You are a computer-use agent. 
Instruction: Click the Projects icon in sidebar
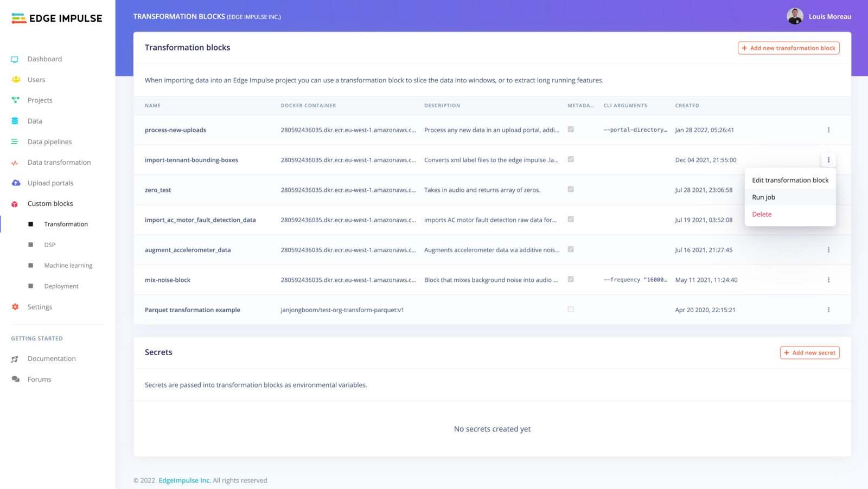(15, 100)
